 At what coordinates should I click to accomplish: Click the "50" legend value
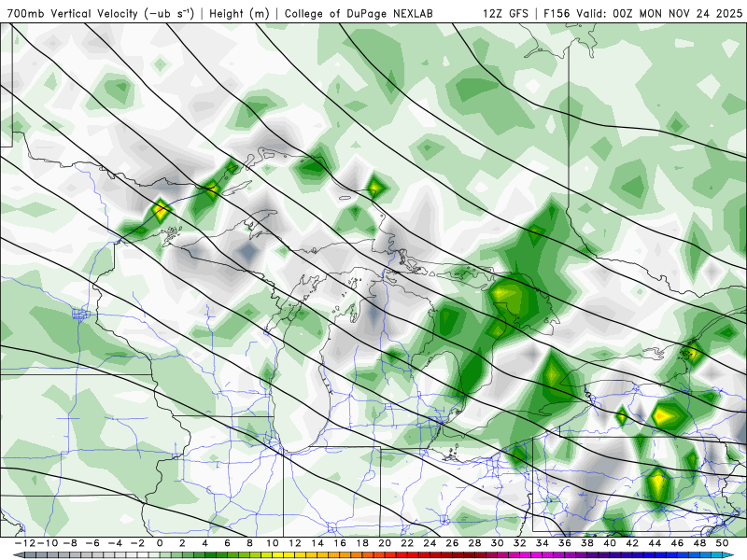pos(722,543)
